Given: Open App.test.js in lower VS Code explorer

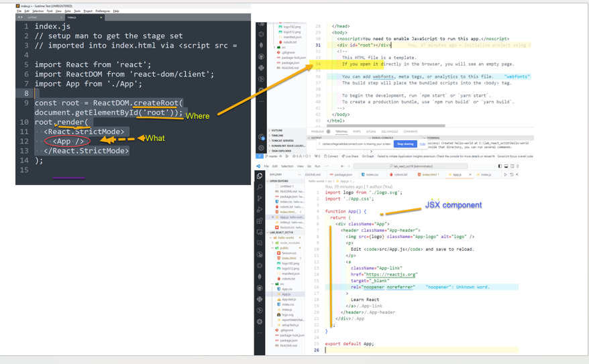Looking at the screenshot, I should pos(287,300).
